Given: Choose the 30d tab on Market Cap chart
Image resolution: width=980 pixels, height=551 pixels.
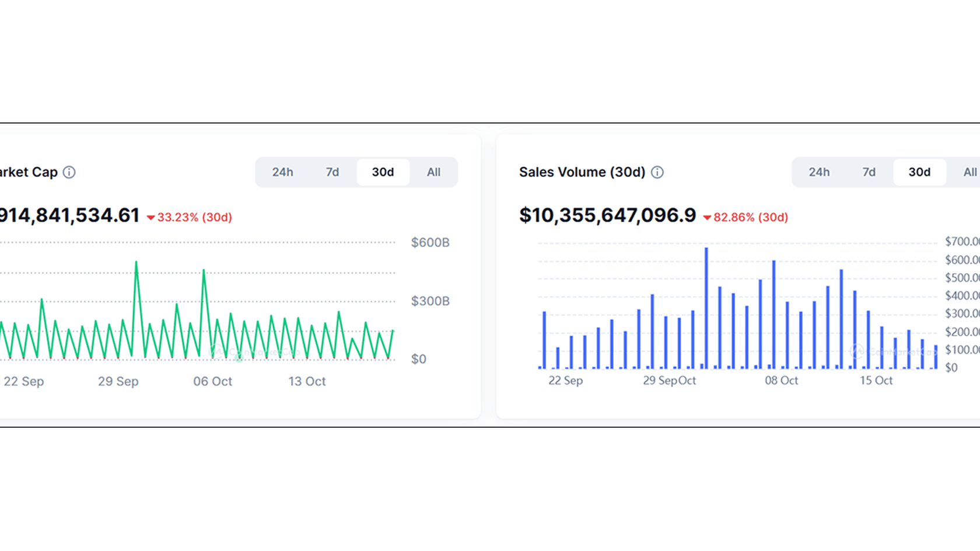Looking at the screenshot, I should point(383,172).
